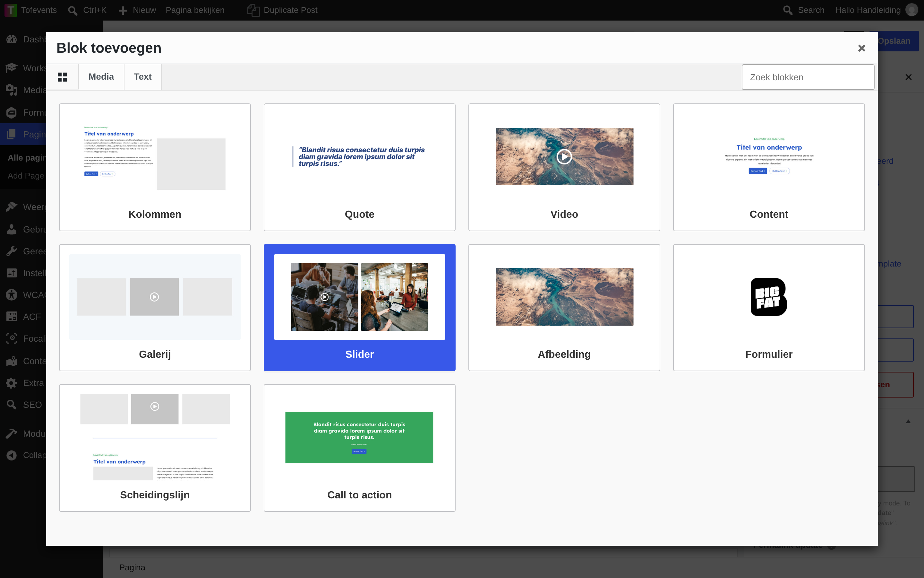This screenshot has height=578, width=924.
Task: Select the Kolommen block
Action: (x=155, y=167)
